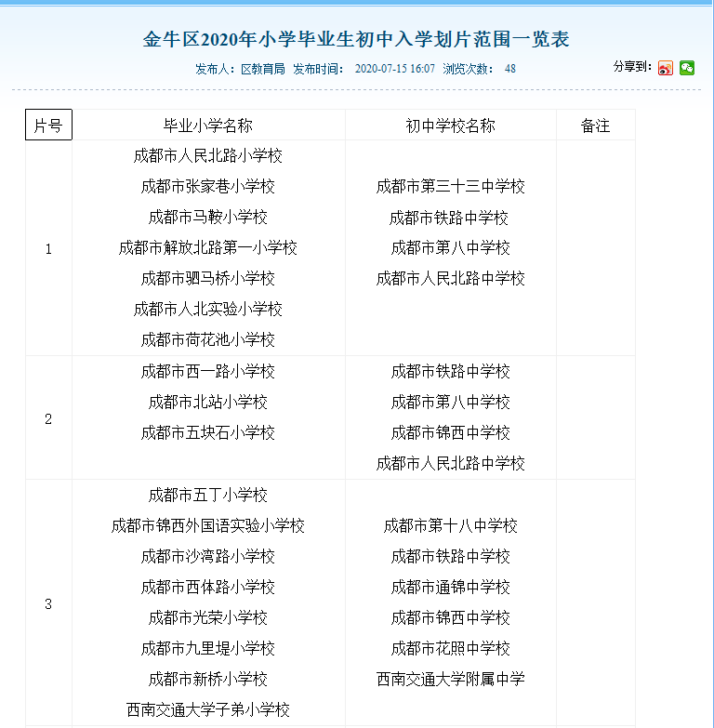Click 成都市第十八中学校 in zone 3
Viewport: 714px width, 728px height.
[x=450, y=525]
